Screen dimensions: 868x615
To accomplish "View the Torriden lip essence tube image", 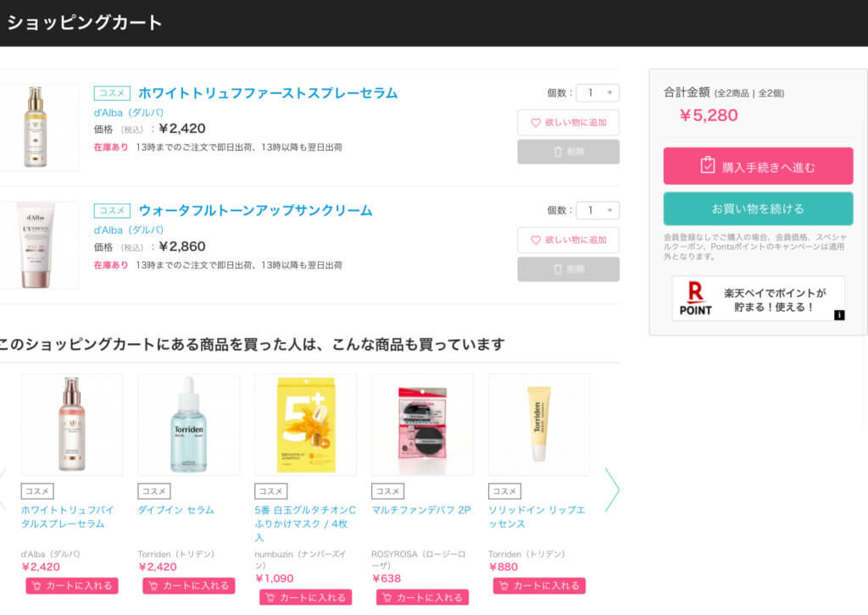I will tap(539, 424).
